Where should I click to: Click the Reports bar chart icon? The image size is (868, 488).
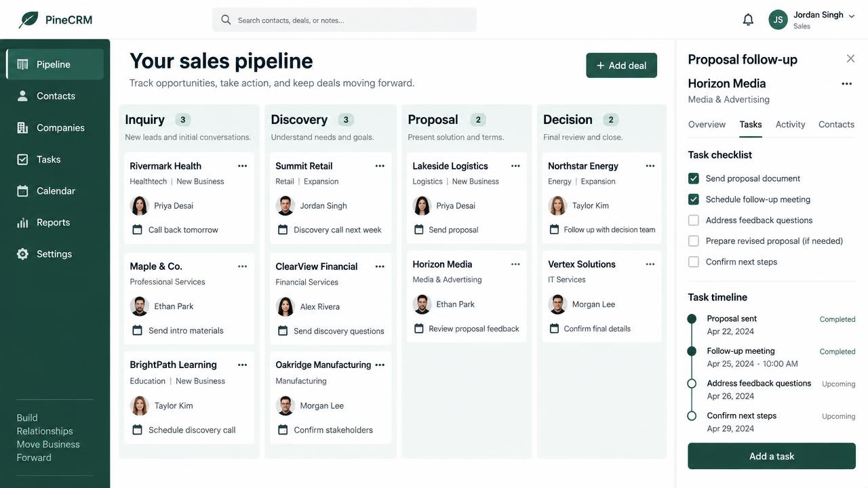(22, 222)
